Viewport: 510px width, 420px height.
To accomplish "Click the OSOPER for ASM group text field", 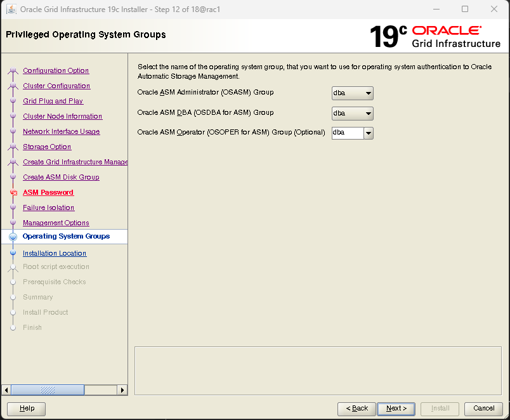I will [x=348, y=133].
